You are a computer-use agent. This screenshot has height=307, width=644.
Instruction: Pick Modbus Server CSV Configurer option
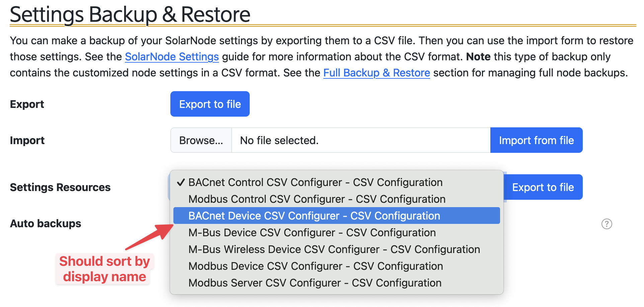315,283
